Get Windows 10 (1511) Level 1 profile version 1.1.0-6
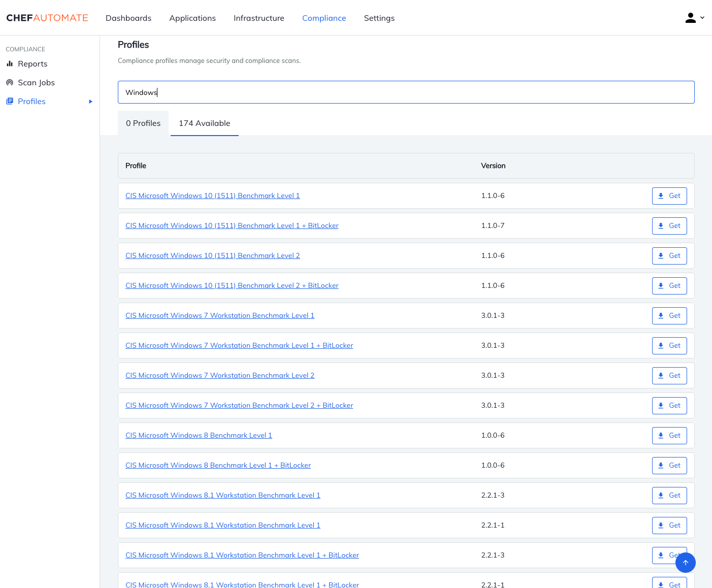This screenshot has height=588, width=712. click(669, 196)
